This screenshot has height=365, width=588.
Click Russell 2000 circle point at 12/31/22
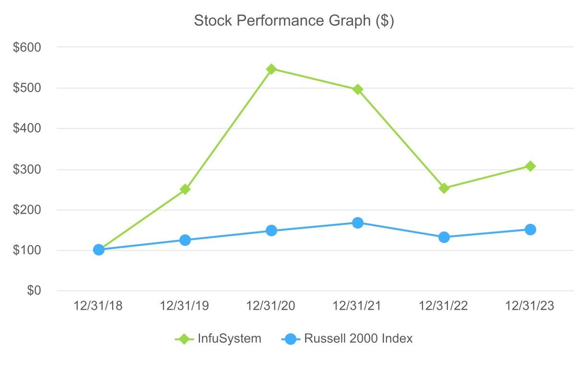click(x=444, y=237)
